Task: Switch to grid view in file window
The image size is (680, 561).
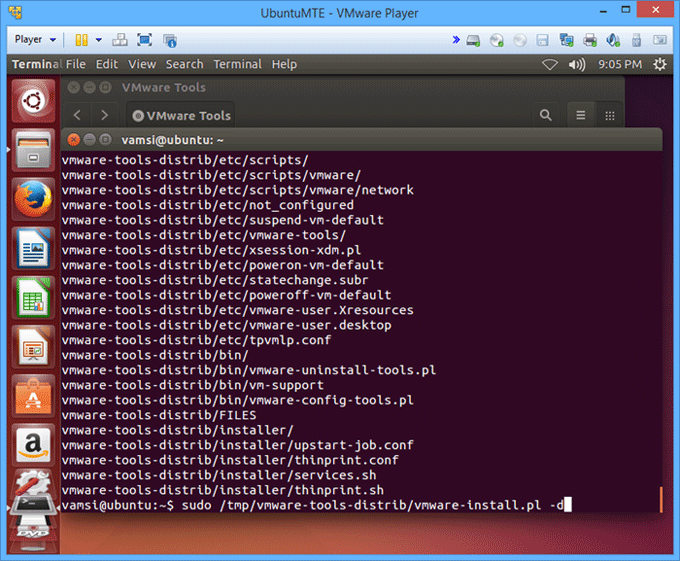Action: pyautogui.click(x=610, y=115)
